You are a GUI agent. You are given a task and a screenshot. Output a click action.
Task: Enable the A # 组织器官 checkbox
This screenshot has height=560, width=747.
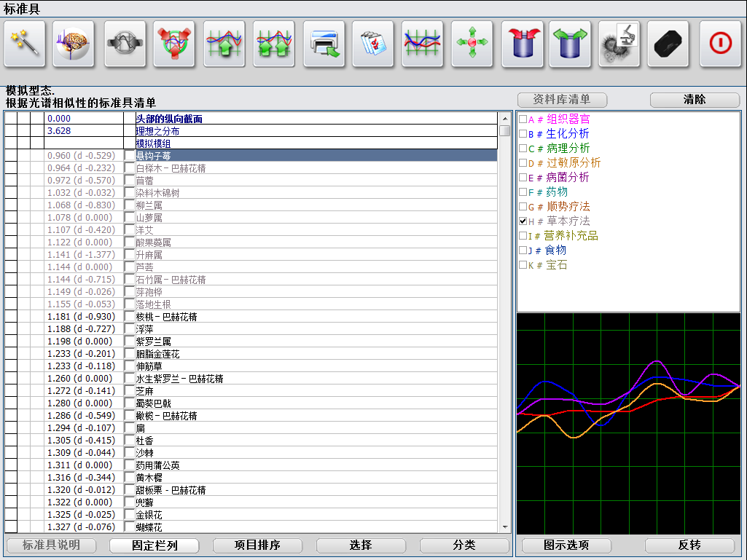tap(523, 119)
